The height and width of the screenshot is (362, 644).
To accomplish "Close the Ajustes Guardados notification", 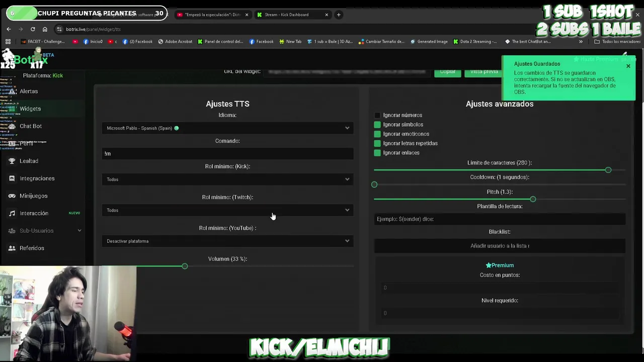I will pos(628,66).
